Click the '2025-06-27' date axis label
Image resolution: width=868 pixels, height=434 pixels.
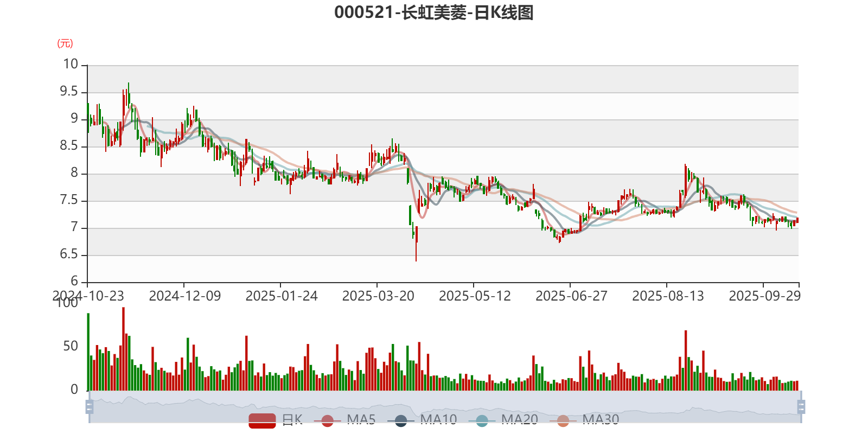pyautogui.click(x=571, y=296)
